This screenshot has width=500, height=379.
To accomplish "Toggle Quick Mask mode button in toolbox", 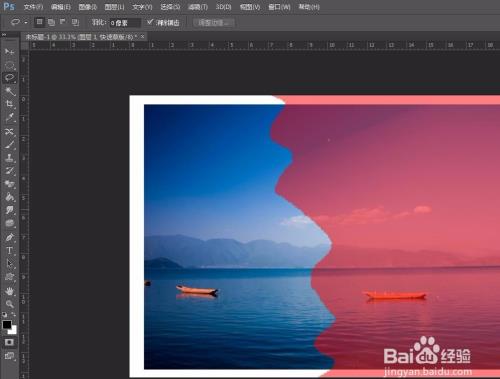I will point(9,342).
